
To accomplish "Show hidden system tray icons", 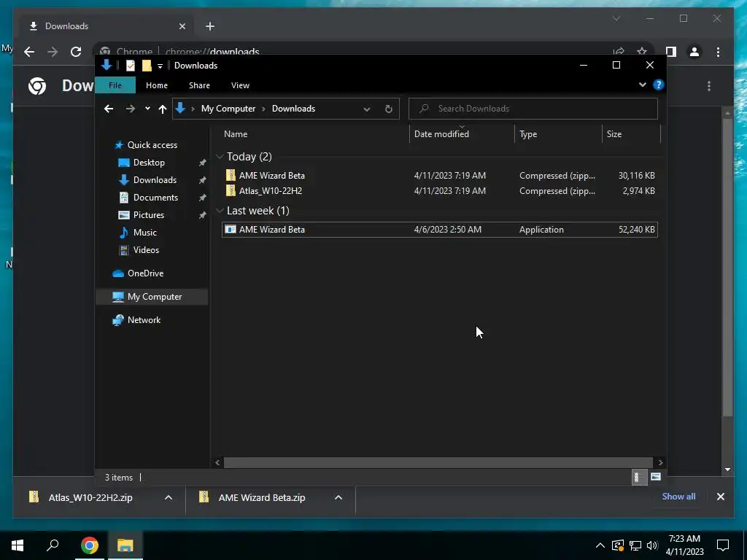I will 600,545.
